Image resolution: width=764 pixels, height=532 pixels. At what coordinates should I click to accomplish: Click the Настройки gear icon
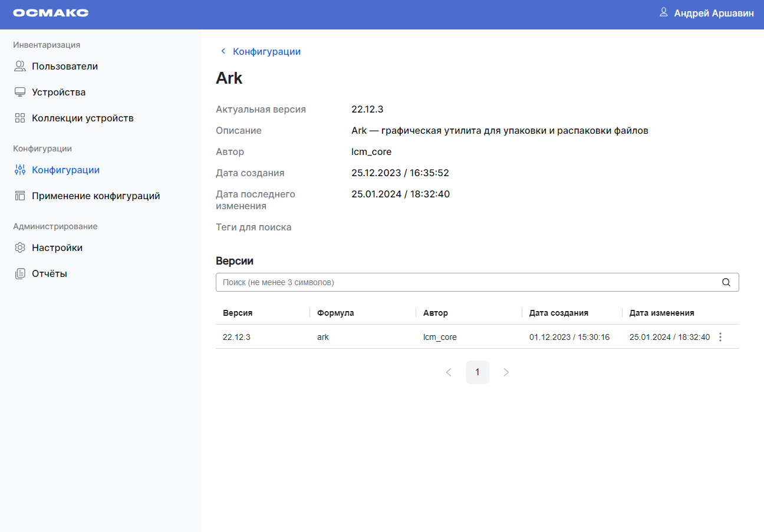(20, 248)
